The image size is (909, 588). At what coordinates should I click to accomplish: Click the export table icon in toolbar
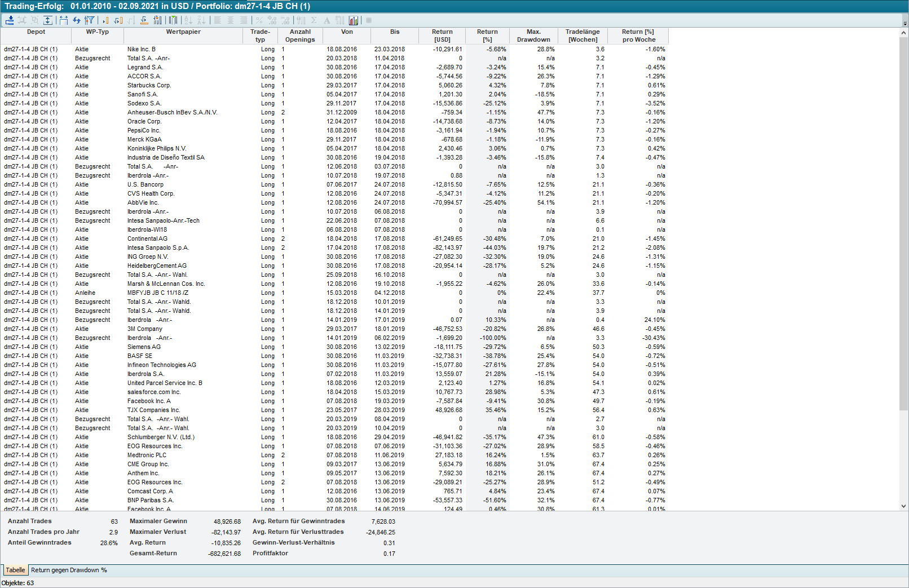point(10,20)
